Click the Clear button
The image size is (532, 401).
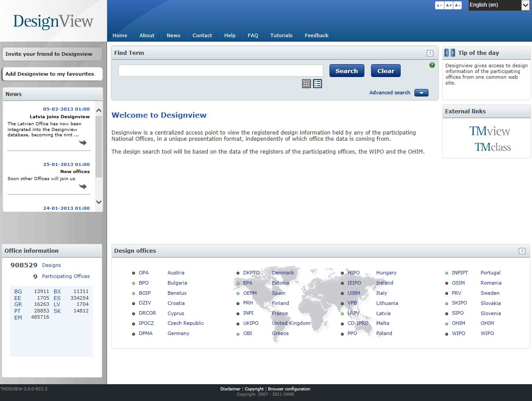(x=386, y=71)
